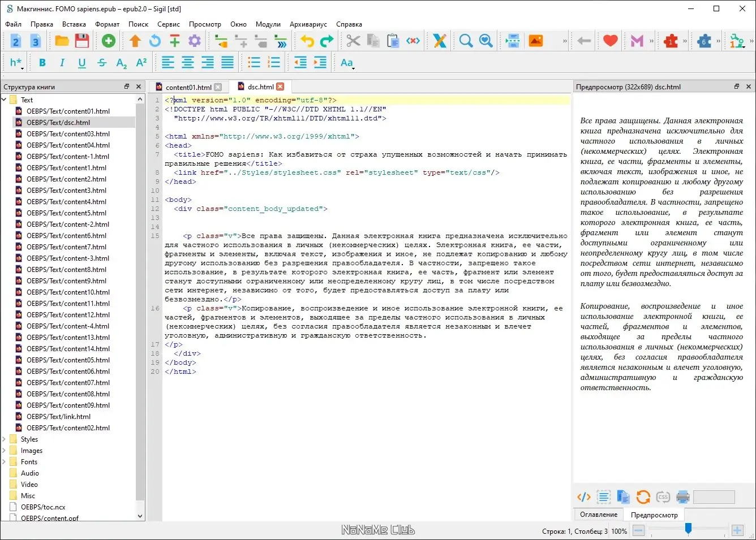
Task: Click the zoom in plus button
Action: click(737, 530)
